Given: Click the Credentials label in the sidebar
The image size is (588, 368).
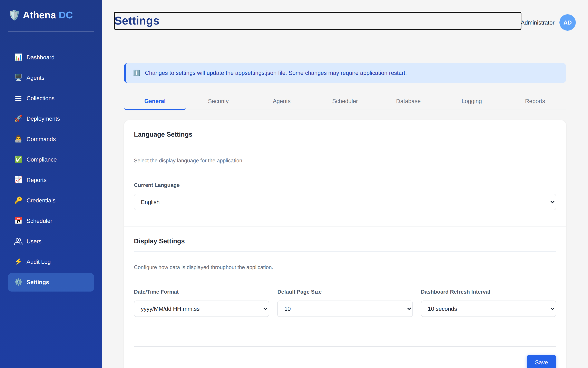Looking at the screenshot, I should (x=41, y=200).
